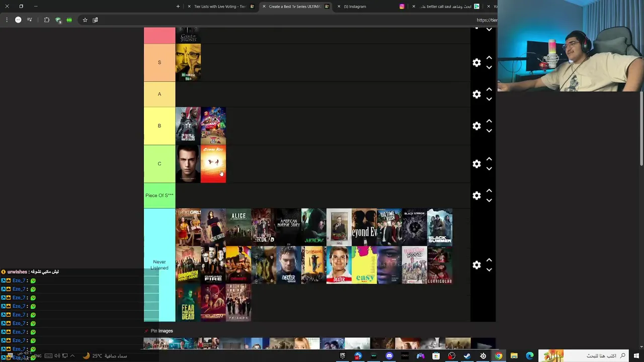This screenshot has height=362, width=644.
Task: Select the Chicago Fire poster
Action: [x=213, y=265]
